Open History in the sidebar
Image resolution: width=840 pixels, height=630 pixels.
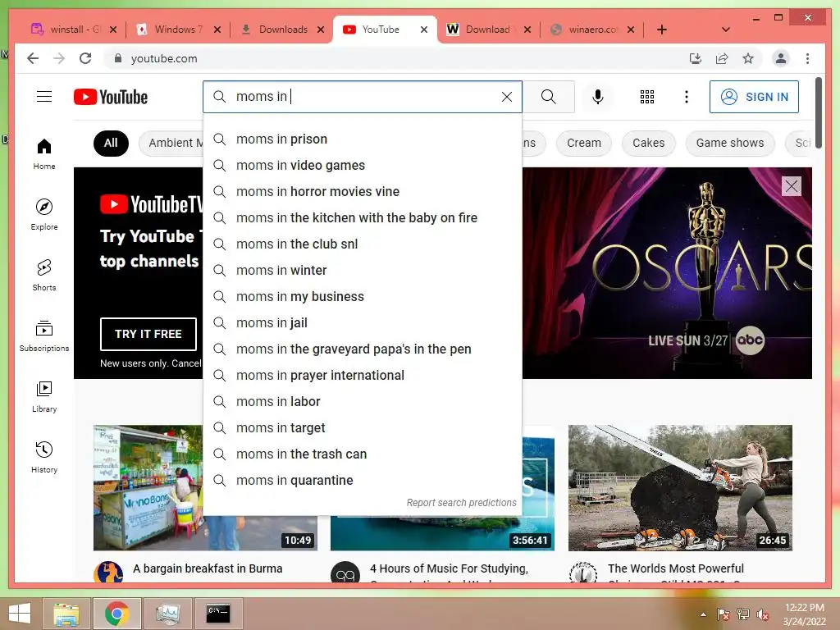[44, 457]
